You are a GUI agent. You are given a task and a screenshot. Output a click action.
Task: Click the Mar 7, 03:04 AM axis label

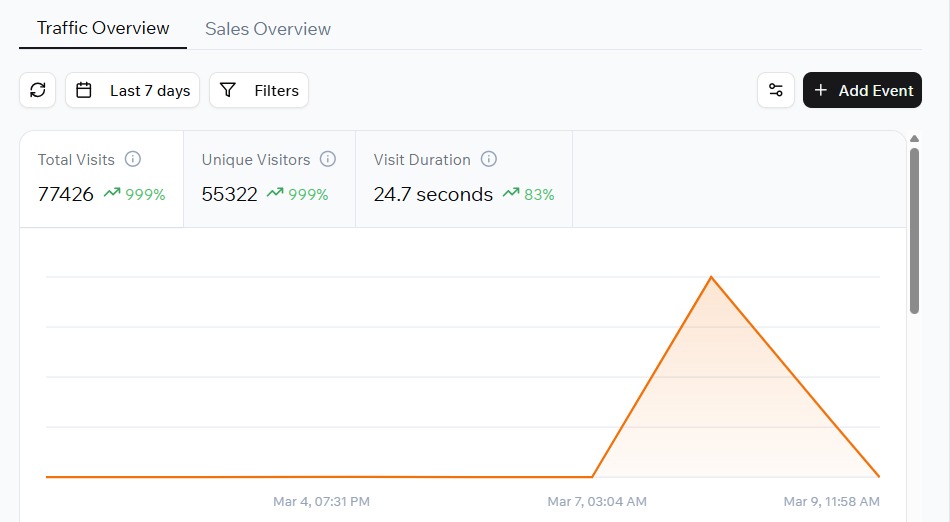point(597,501)
